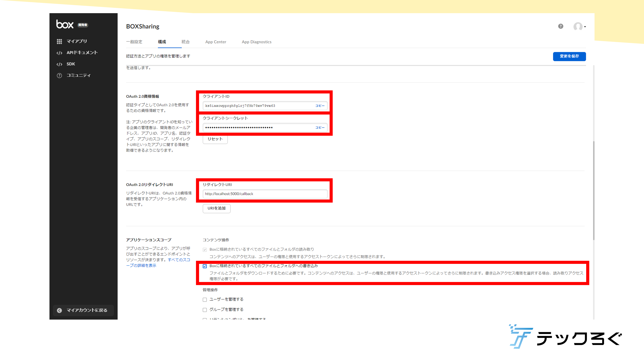Copy the クライアントシークレット value

(x=320, y=127)
